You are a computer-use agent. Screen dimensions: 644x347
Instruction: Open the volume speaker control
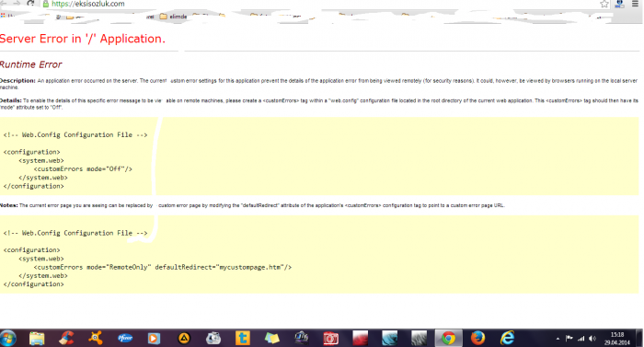592,339
